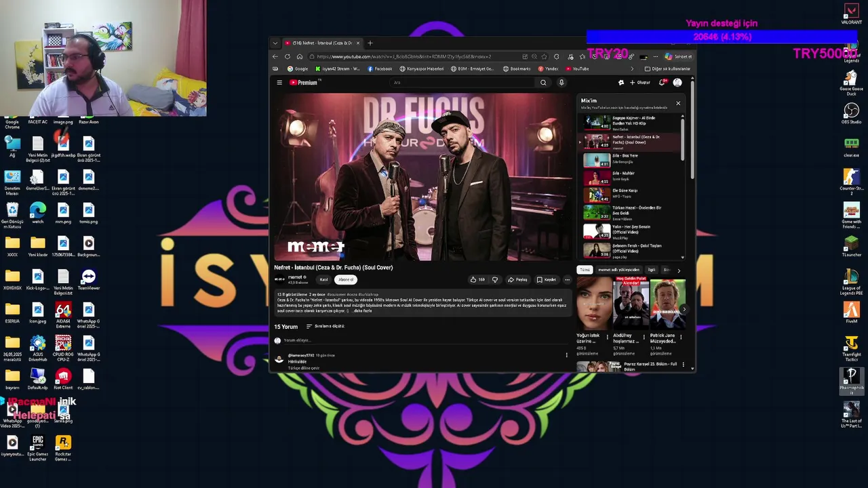Screen dimensions: 868x488
Task: Open AIDA64 Extreme desktop icon
Action: pos(63,315)
